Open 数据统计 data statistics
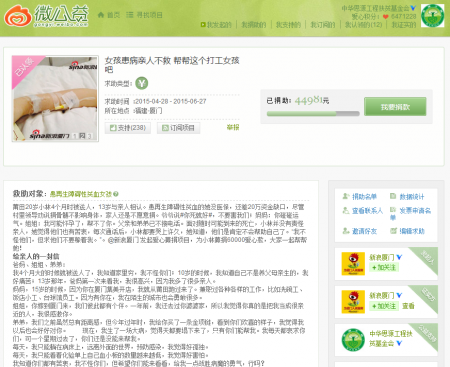The image size is (450, 367). click(407, 197)
